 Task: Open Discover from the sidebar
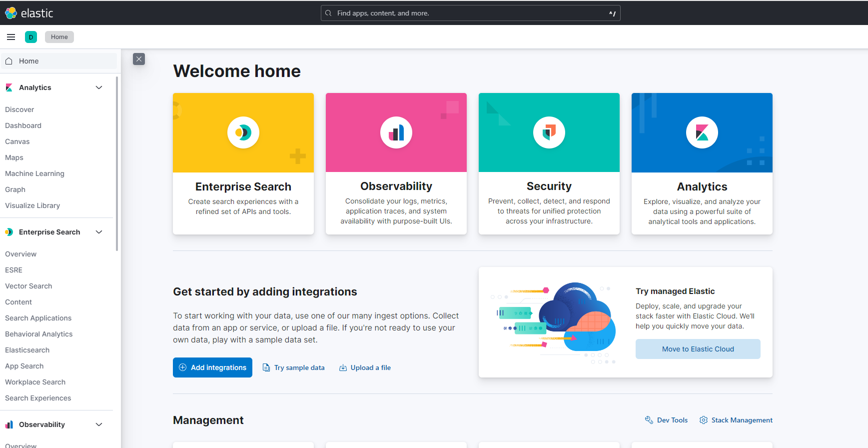coord(19,109)
